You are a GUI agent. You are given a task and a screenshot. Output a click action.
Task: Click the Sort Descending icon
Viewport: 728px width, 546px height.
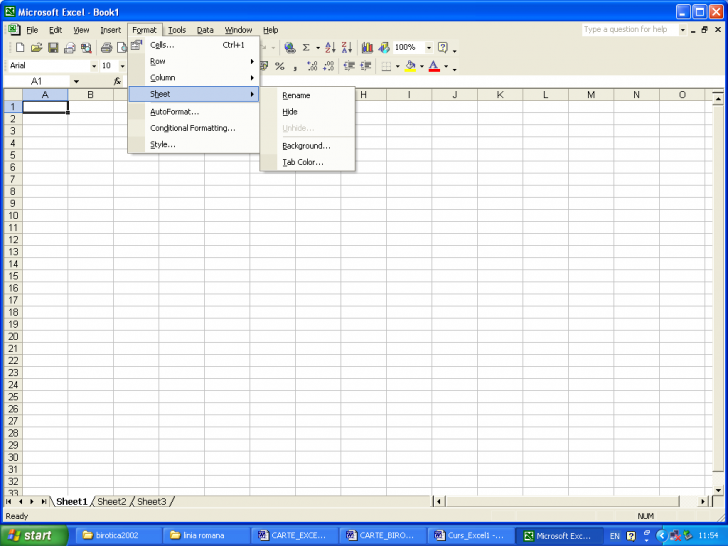pos(347,48)
